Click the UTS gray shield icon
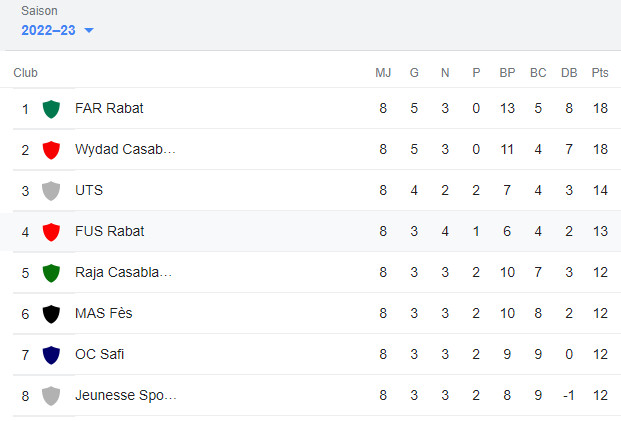 (x=51, y=191)
